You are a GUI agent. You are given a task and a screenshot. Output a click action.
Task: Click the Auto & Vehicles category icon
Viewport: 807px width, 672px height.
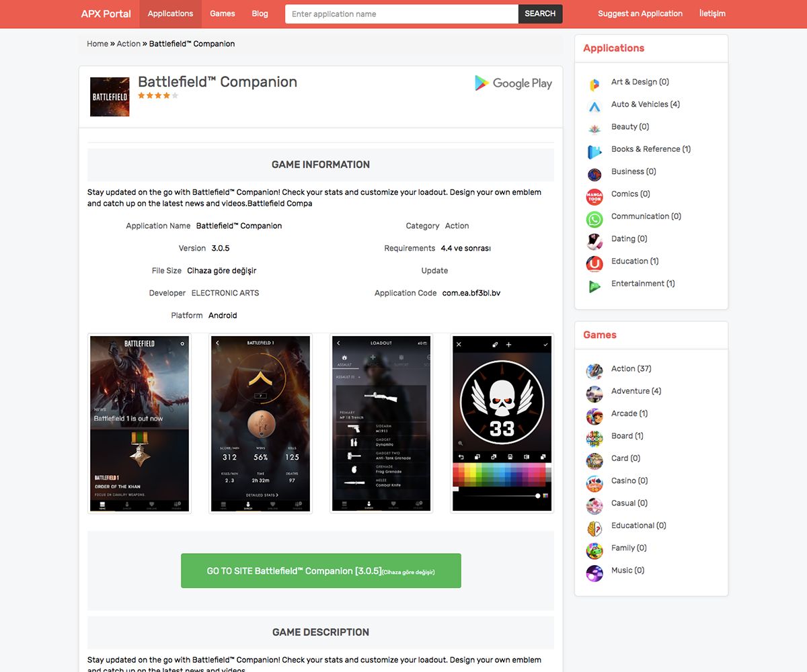[x=594, y=107]
